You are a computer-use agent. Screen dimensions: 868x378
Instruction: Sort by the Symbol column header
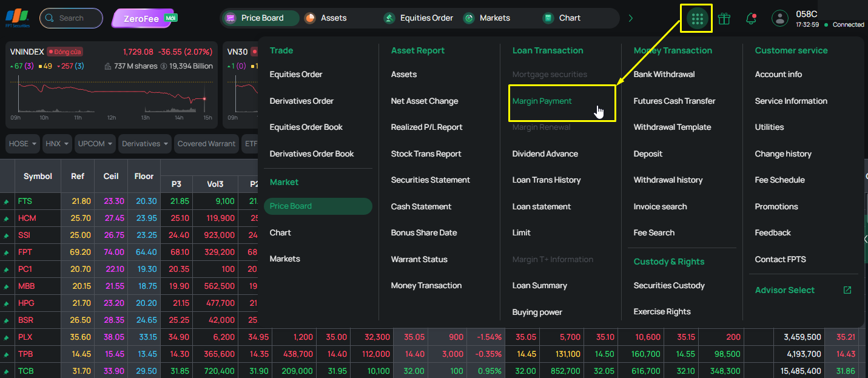(38, 177)
